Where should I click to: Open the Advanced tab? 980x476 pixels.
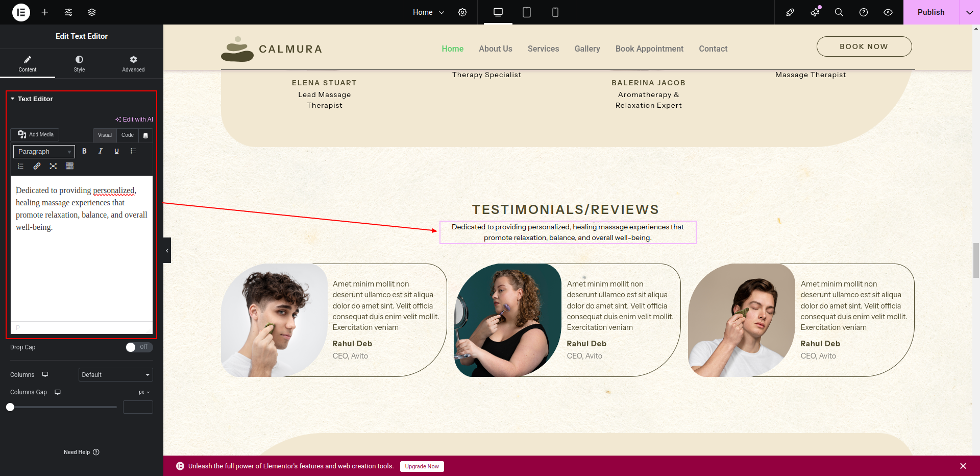coord(133,64)
